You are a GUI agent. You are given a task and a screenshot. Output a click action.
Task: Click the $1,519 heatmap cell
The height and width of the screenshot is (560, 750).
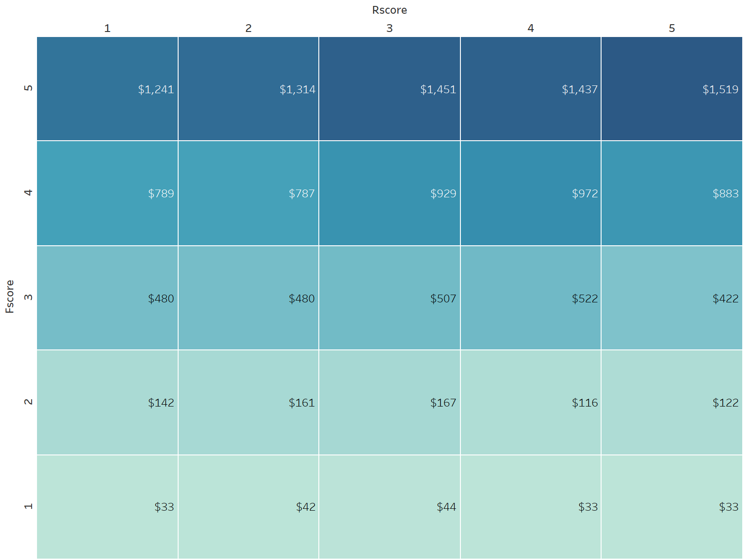pos(672,89)
